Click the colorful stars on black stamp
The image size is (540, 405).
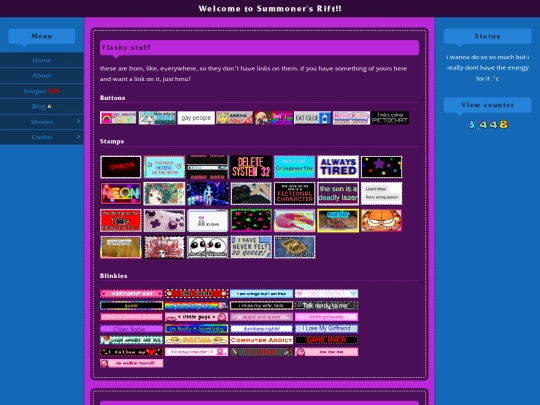click(x=381, y=167)
